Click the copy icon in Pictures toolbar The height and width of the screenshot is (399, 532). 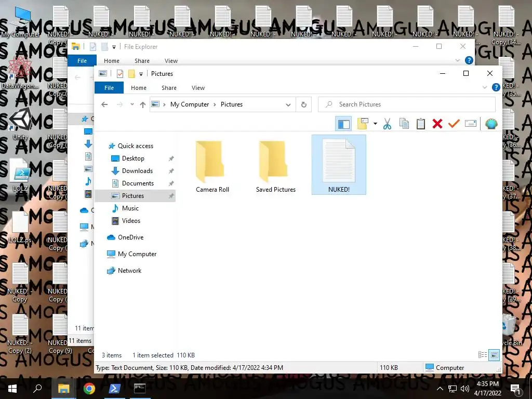click(x=404, y=124)
